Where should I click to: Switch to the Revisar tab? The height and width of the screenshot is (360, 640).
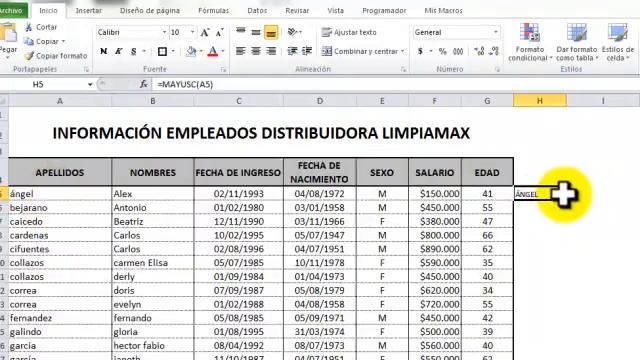click(297, 11)
